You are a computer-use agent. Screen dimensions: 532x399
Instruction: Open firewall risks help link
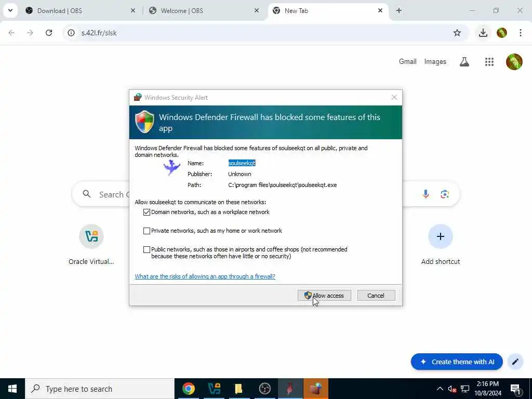205,276
